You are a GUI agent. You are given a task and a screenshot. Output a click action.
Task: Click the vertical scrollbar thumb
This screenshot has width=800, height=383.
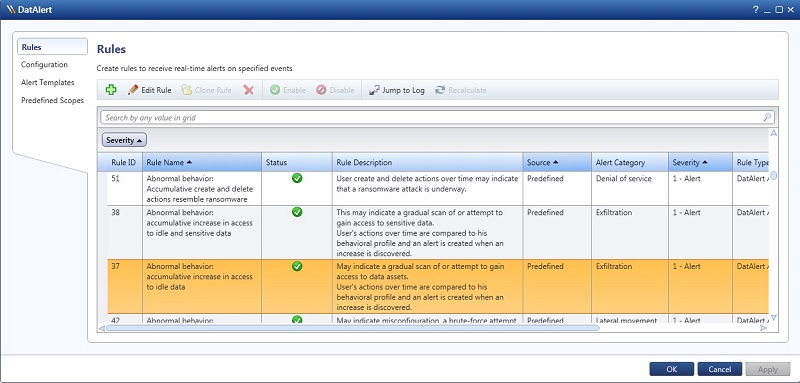click(773, 176)
